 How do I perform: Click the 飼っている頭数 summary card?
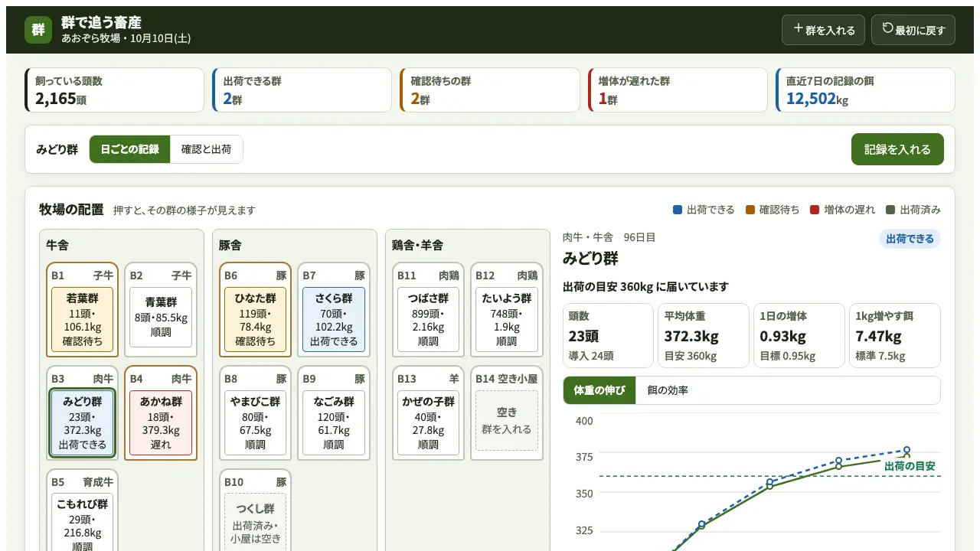115,90
